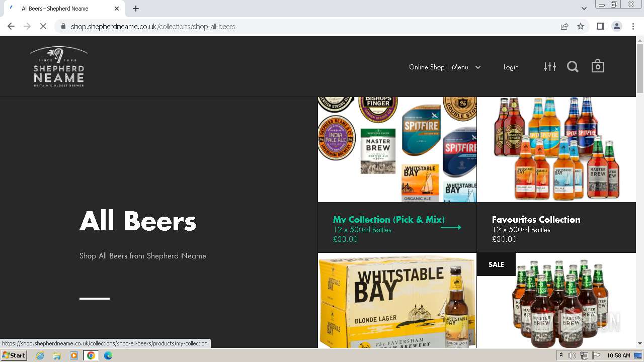Click the share page icon

(x=565, y=26)
